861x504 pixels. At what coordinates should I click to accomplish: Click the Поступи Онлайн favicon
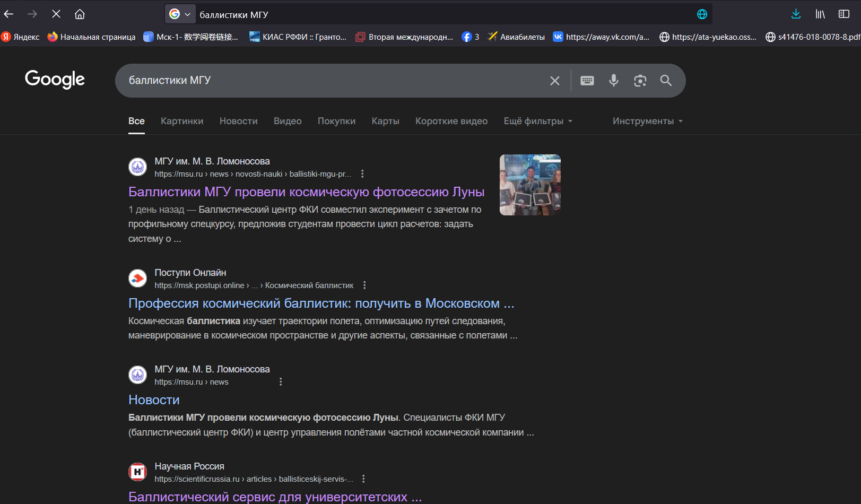coord(138,278)
